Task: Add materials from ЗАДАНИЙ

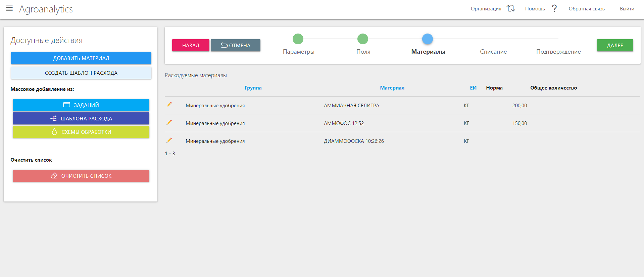Action: tap(81, 105)
